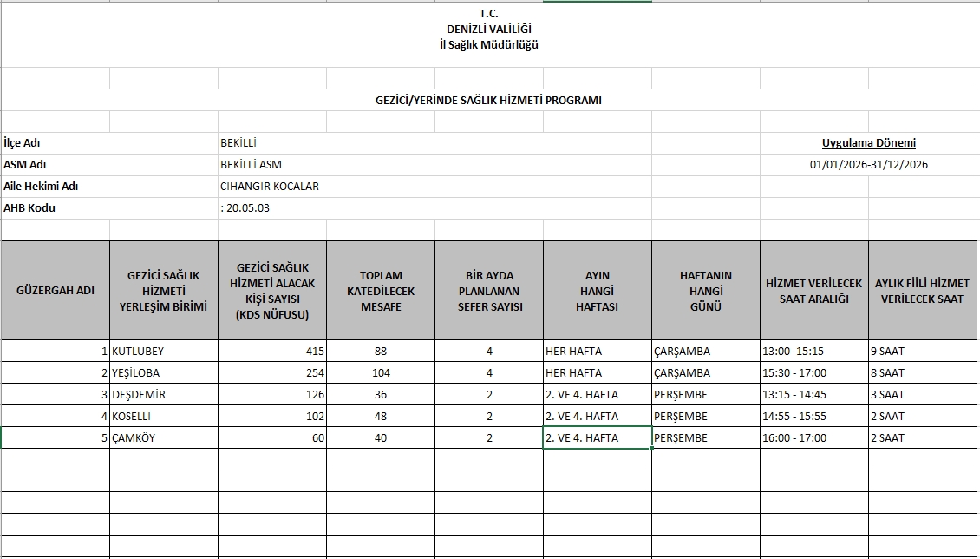Click the KÖSELLİ settlement cell

pyautogui.click(x=163, y=417)
